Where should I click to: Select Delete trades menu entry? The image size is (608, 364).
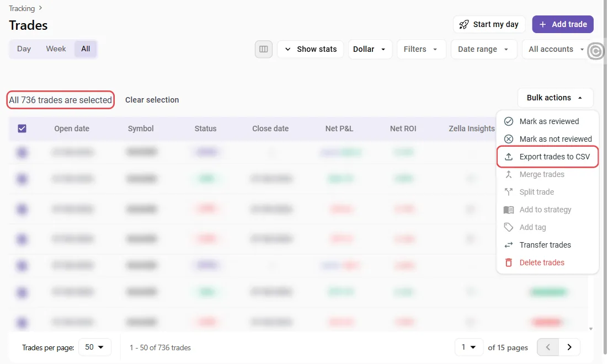547,263
